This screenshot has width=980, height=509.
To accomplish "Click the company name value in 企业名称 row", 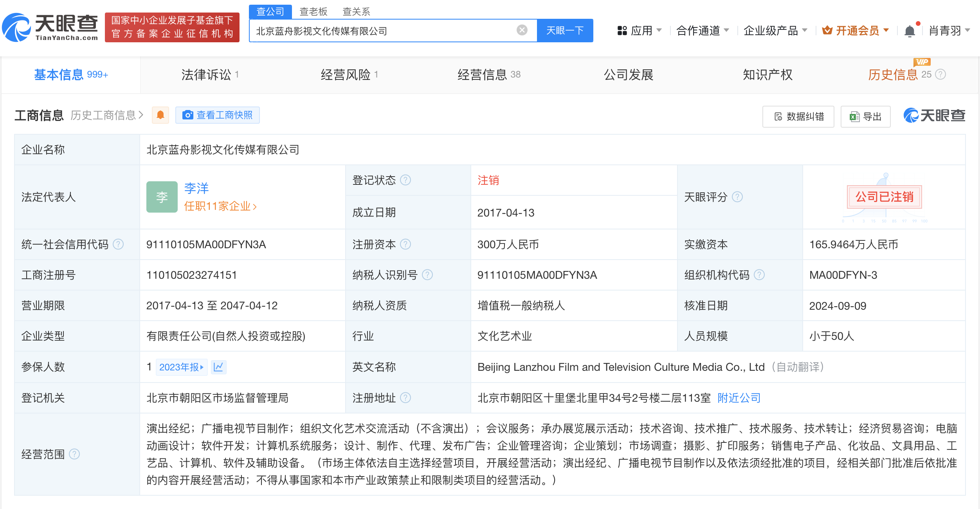I will click(x=223, y=150).
